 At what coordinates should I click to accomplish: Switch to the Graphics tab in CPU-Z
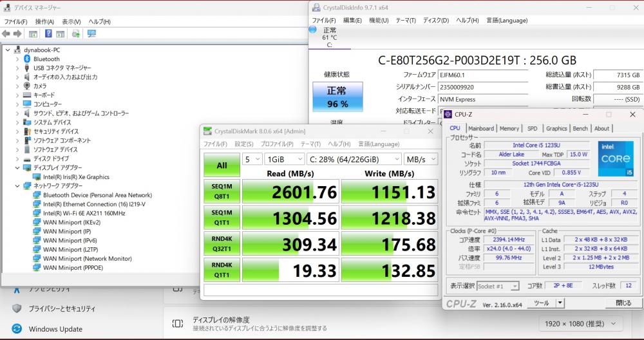556,129
